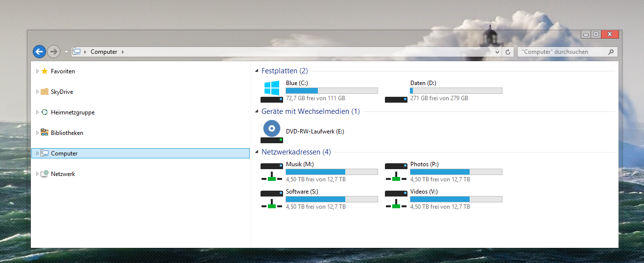Select the Software (S:) network drive icon
Screen dimensions: 644x263
[272, 200]
